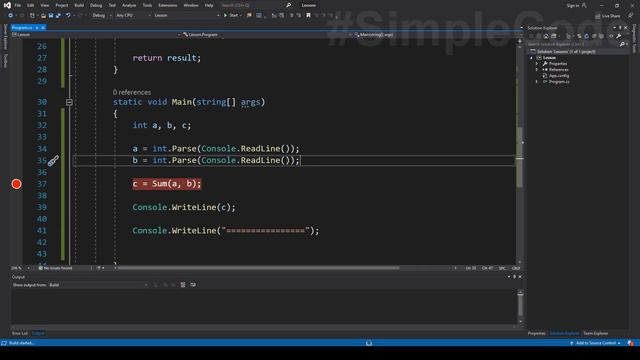
Task: Click the 'No issues found' status indicator
Action: [x=55, y=268]
